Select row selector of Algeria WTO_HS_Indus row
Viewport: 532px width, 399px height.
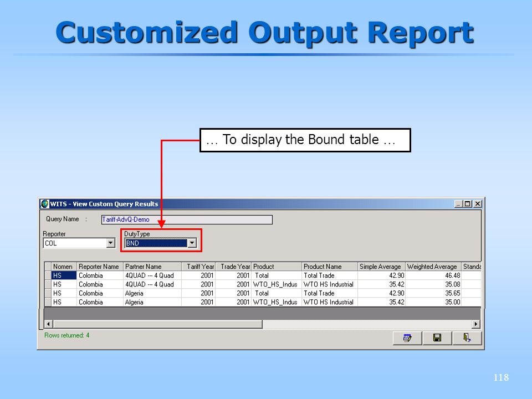pos(48,302)
